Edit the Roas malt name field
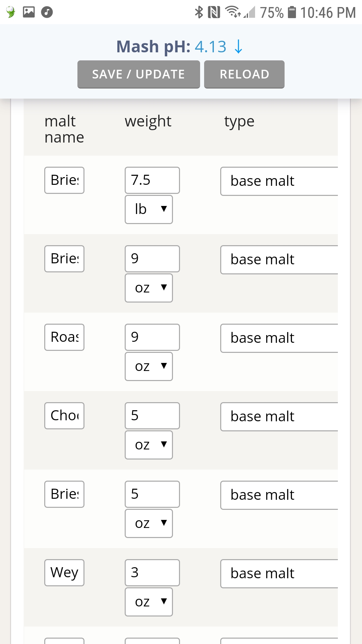This screenshot has width=362, height=644. coord(64,337)
